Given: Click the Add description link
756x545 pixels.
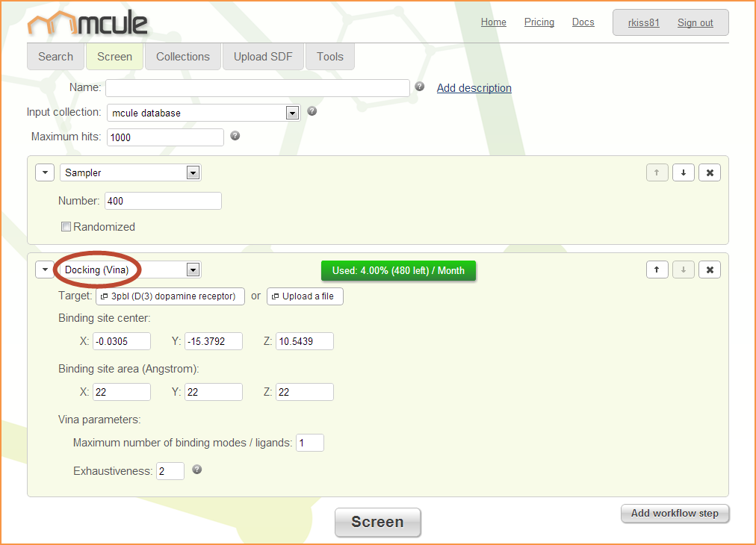Looking at the screenshot, I should [474, 88].
